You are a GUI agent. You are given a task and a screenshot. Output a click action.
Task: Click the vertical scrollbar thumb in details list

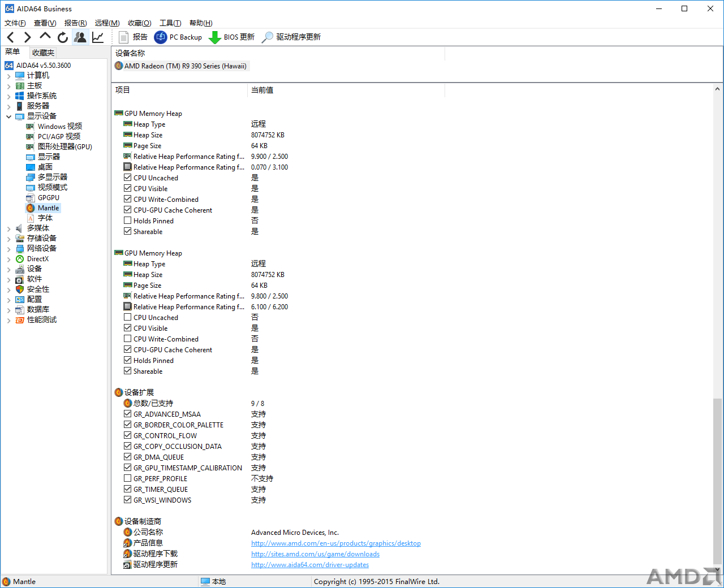(x=717, y=480)
